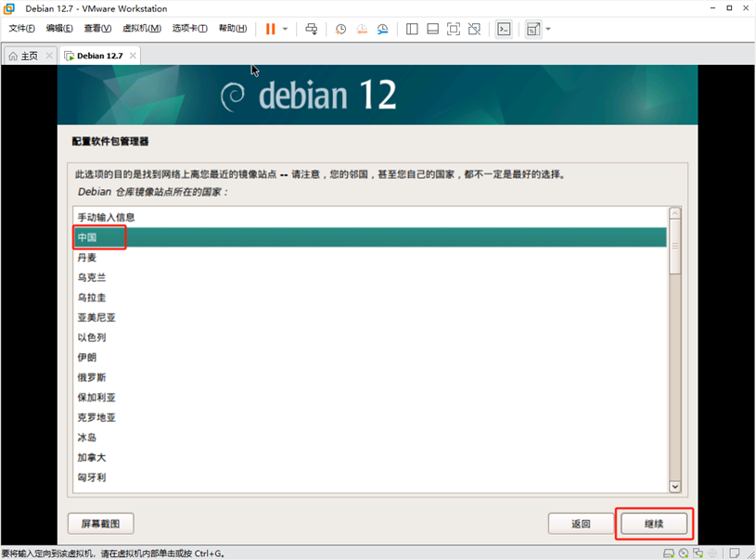Image resolution: width=756 pixels, height=560 pixels.
Task: Select 乌拉圭 in the country list
Action: pos(370,298)
